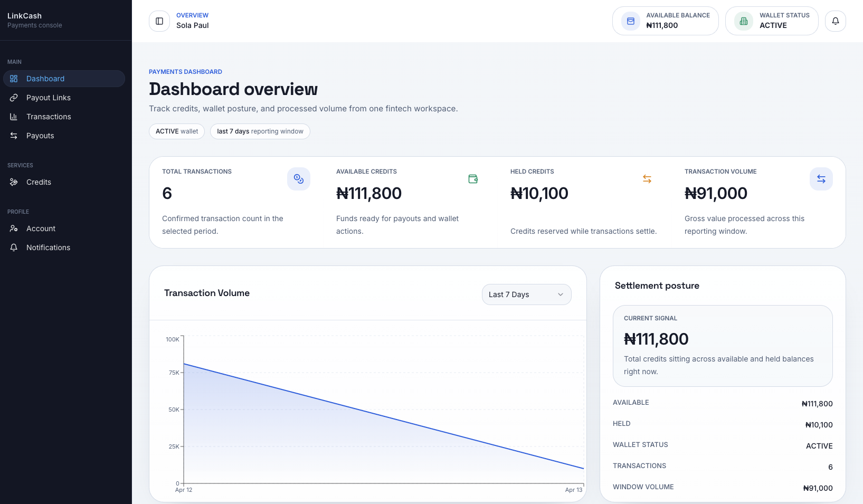Click the ACTIVE wallet badge

177,131
